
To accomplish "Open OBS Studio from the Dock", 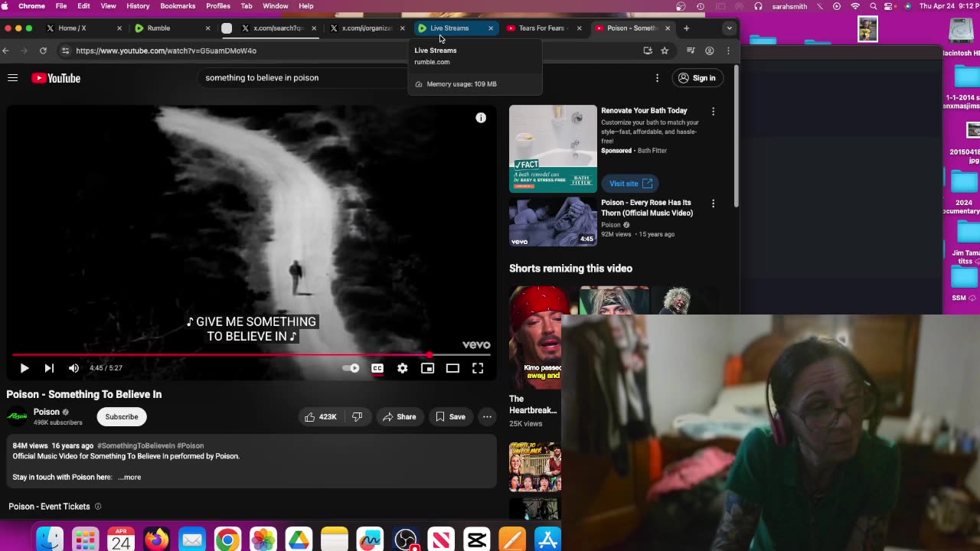I will point(406,540).
